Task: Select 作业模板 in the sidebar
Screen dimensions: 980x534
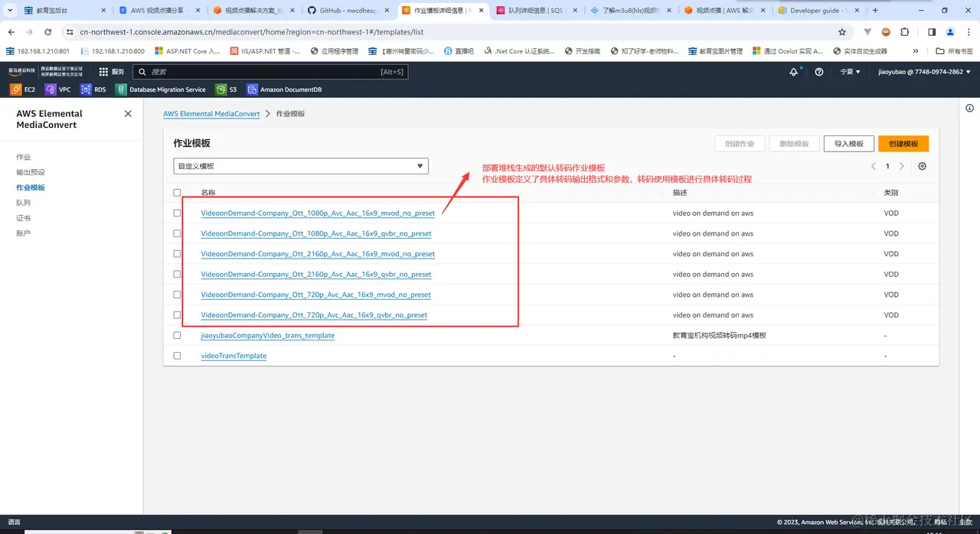Action: pyautogui.click(x=31, y=187)
